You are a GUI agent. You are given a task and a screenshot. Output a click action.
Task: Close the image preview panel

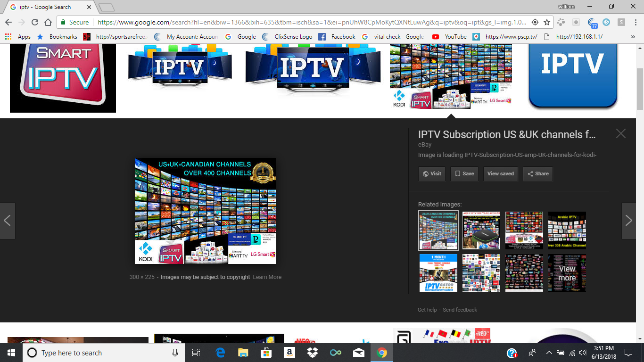pos(621,134)
